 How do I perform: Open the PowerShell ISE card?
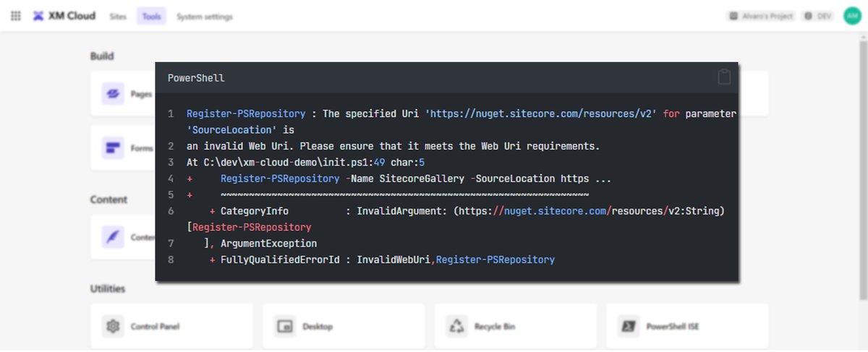coord(687,327)
